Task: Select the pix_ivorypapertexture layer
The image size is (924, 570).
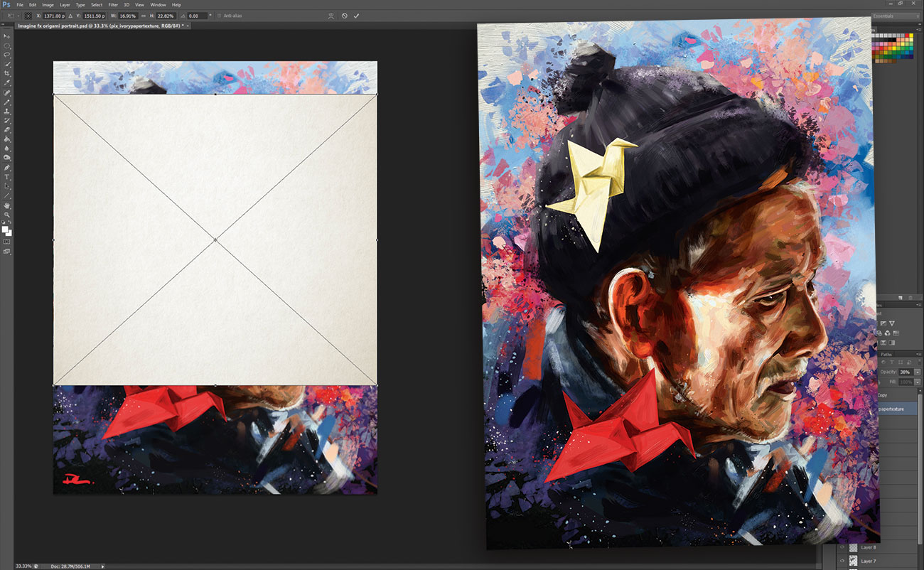Action: (898, 409)
